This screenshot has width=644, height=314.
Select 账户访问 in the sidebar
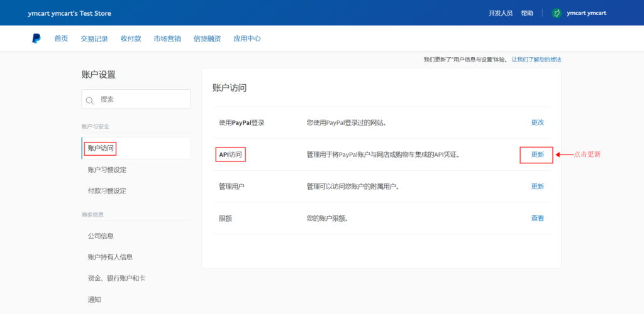pos(101,148)
